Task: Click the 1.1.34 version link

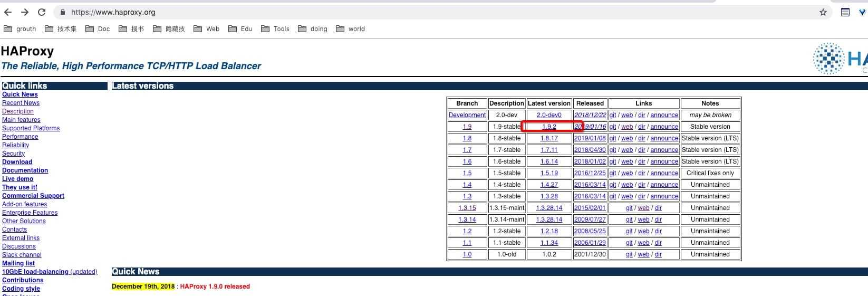Action: 549,243
